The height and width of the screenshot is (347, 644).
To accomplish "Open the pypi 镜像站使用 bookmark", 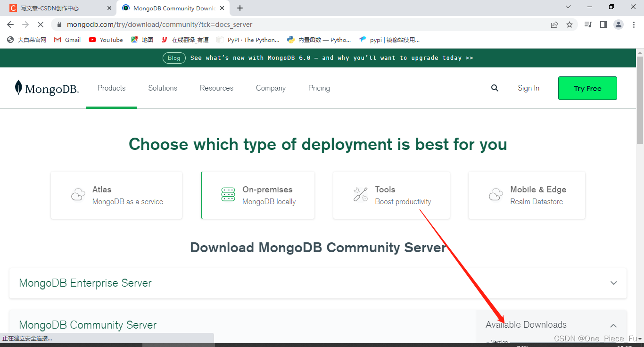I will point(389,40).
